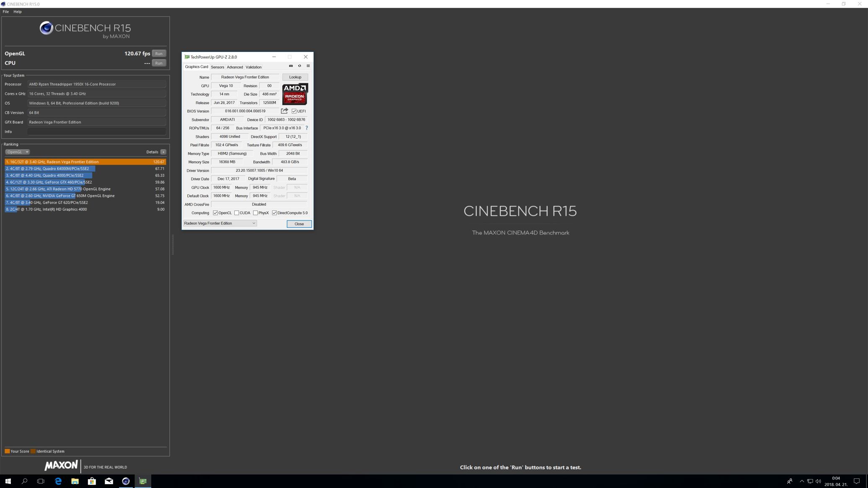Open the OpenGL ranking dropdown
This screenshot has height=488, width=868.
(x=17, y=152)
